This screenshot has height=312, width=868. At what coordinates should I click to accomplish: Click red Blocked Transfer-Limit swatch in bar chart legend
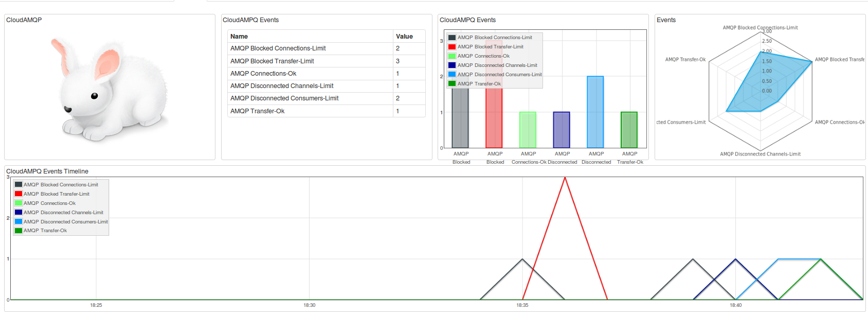click(451, 47)
